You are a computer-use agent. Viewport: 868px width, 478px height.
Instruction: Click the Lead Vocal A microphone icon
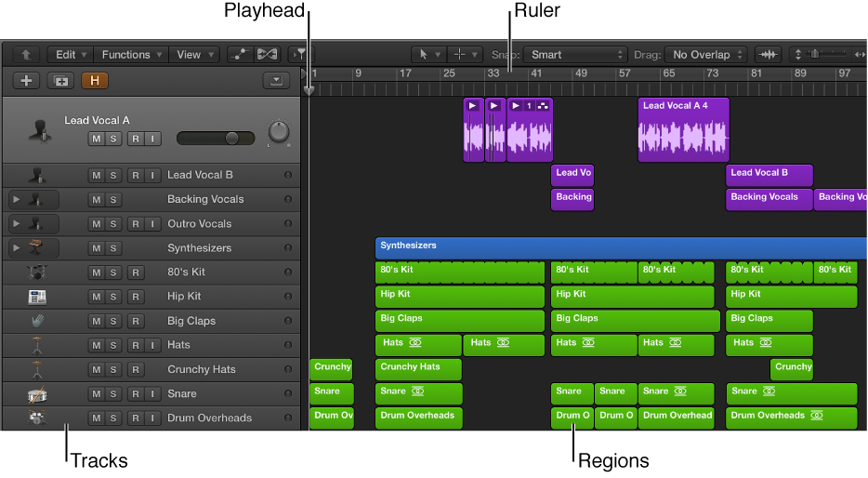[40, 131]
